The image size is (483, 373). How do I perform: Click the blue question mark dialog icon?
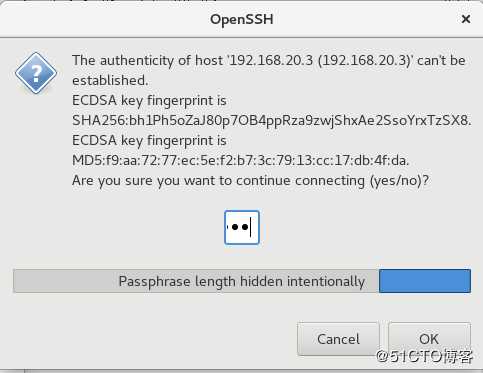click(36, 73)
